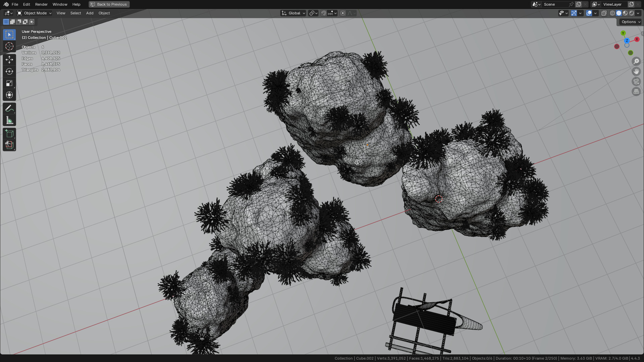
Task: Activate the Annotate tool
Action: 9,108
